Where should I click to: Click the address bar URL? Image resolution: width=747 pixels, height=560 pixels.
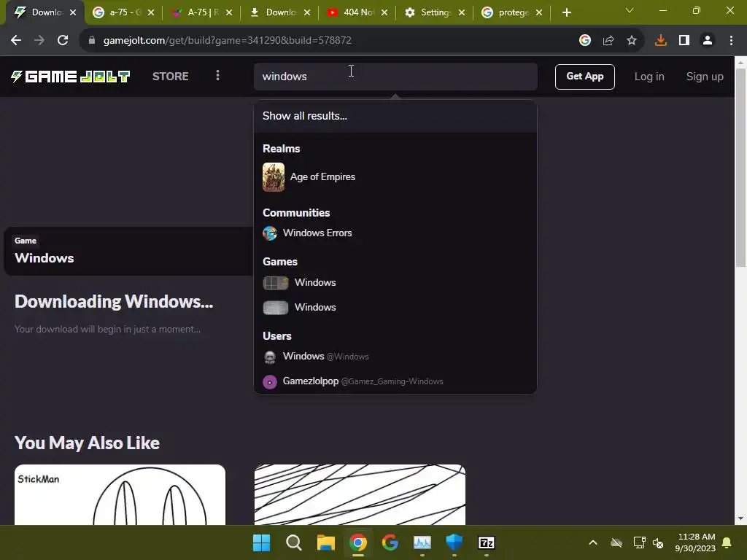228,41
